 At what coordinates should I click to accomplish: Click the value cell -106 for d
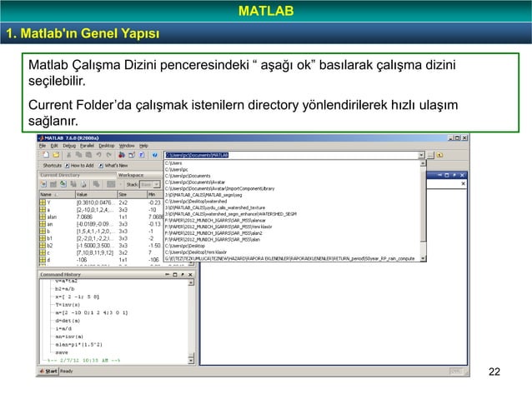pyautogui.click(x=82, y=260)
